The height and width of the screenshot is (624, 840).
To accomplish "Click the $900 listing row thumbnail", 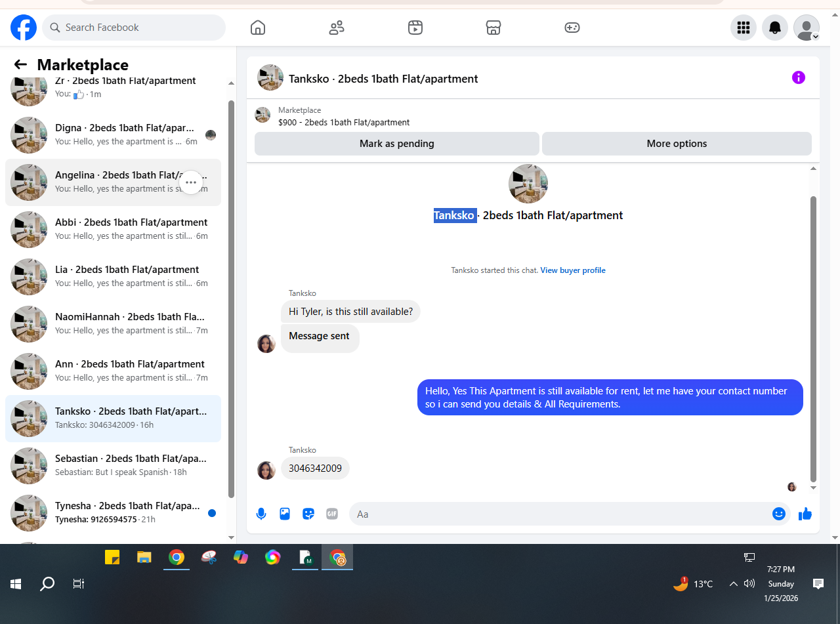I will [x=262, y=115].
